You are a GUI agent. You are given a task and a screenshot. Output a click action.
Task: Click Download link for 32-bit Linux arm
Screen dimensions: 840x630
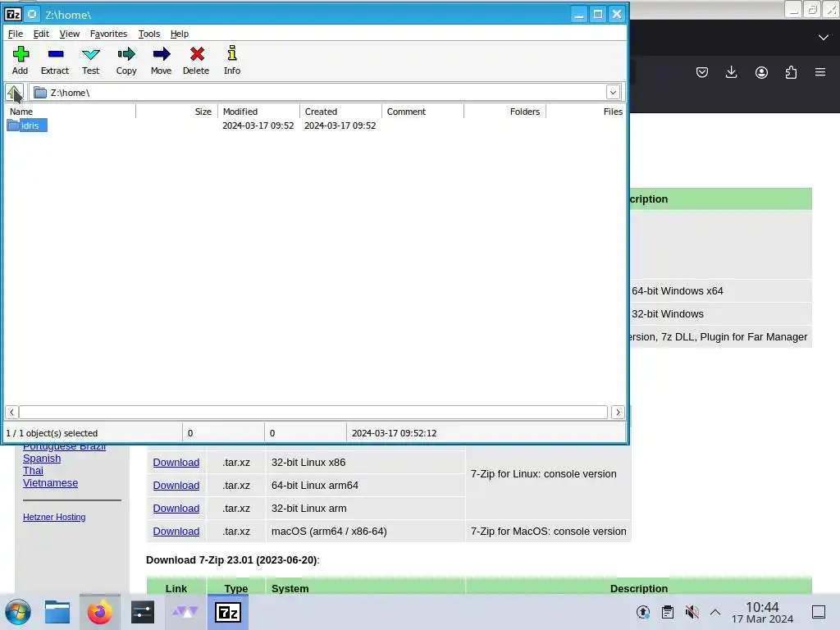click(176, 509)
